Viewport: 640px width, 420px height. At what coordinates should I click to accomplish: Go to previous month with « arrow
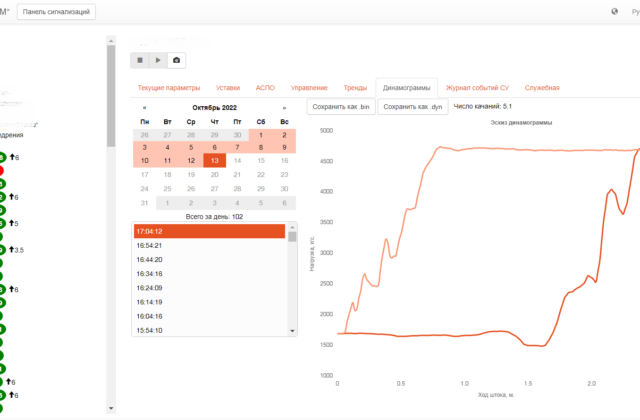coord(144,108)
